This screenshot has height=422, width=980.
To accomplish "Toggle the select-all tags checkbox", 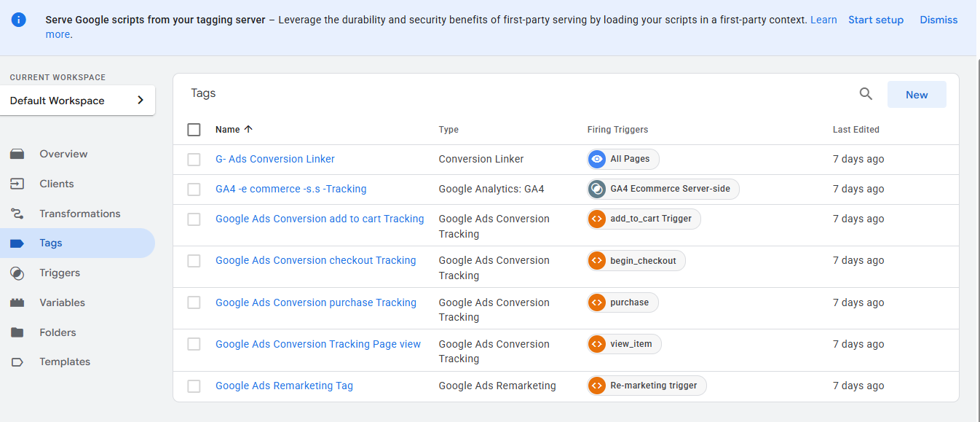I will (x=194, y=130).
